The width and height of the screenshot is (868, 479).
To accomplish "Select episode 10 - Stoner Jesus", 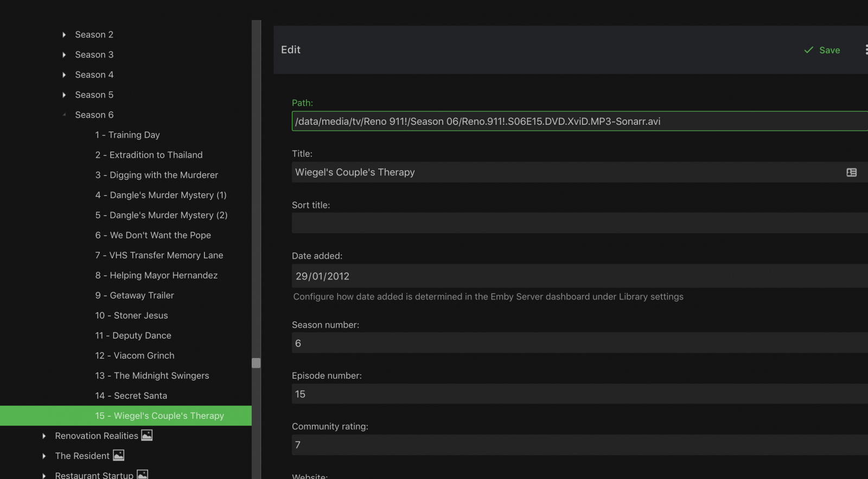I will [x=131, y=316].
